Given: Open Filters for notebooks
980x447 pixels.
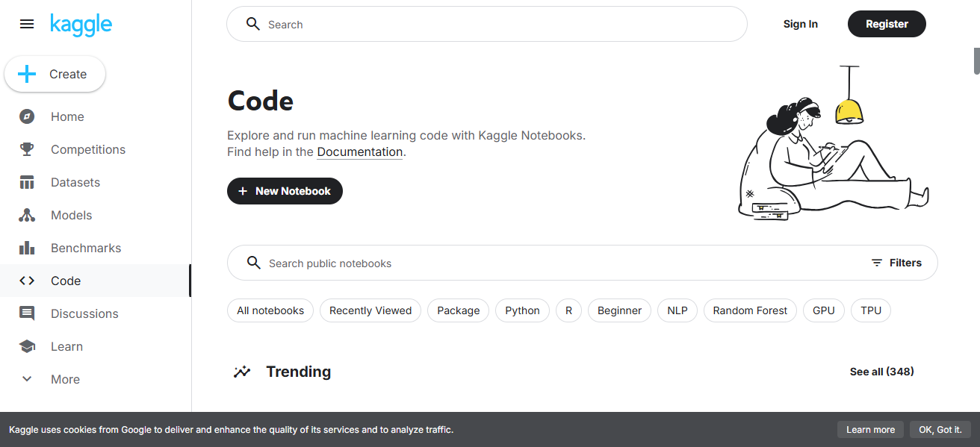Looking at the screenshot, I should [896, 263].
